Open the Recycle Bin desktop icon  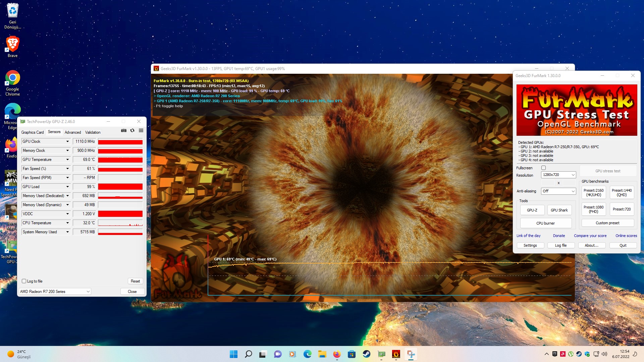[x=13, y=16]
